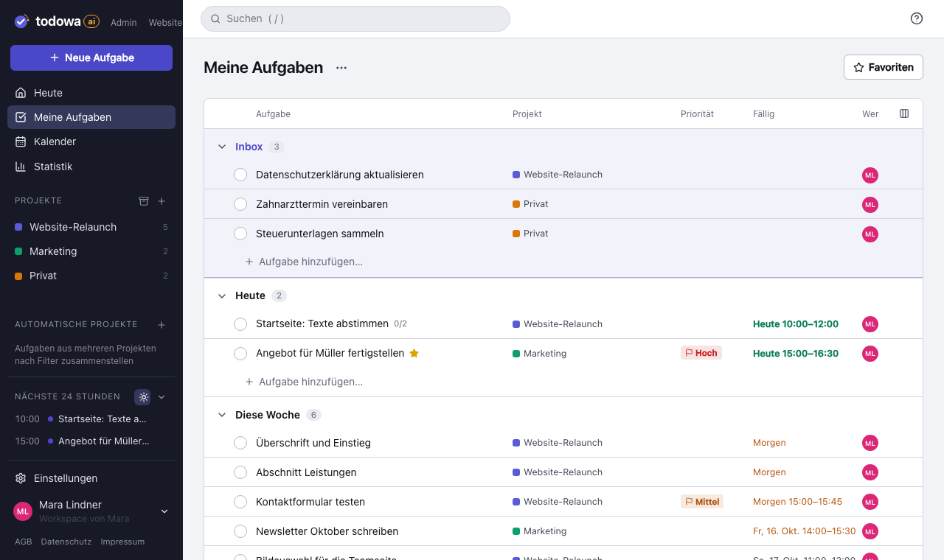Click the Mara Lindner profile avatar
Image resolution: width=944 pixels, height=560 pixels.
(23, 511)
